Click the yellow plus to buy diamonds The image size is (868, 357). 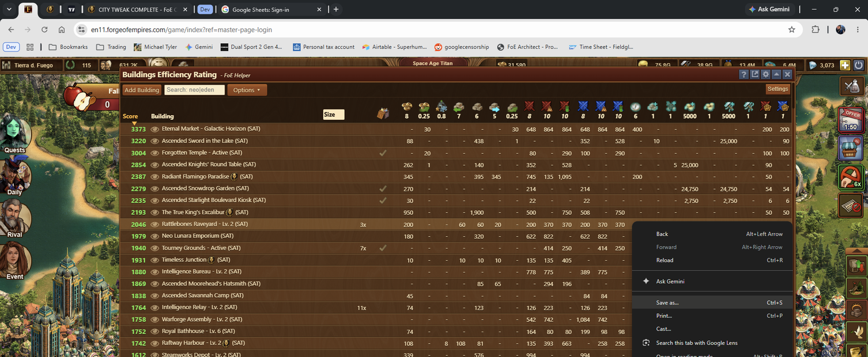844,65
